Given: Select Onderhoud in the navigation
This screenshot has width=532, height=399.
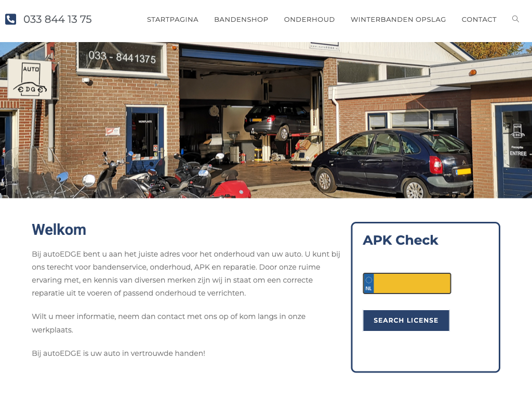Looking at the screenshot, I should point(309,20).
